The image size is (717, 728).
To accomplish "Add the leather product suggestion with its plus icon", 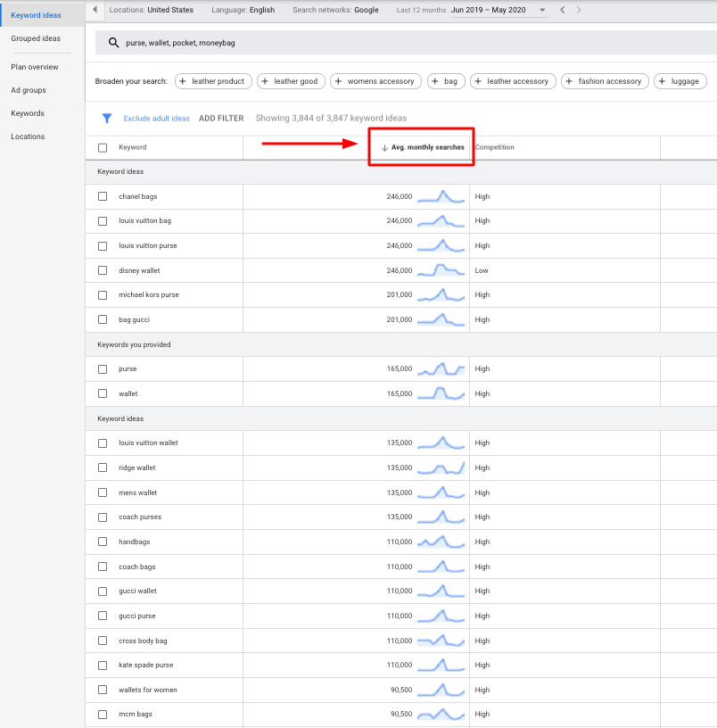I will 181,80.
